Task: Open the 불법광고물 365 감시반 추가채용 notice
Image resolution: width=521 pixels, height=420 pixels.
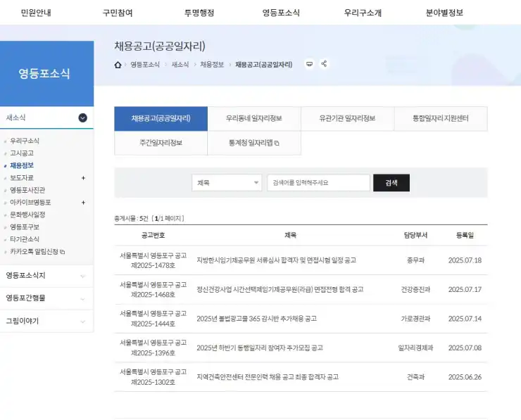Action: 256,319
